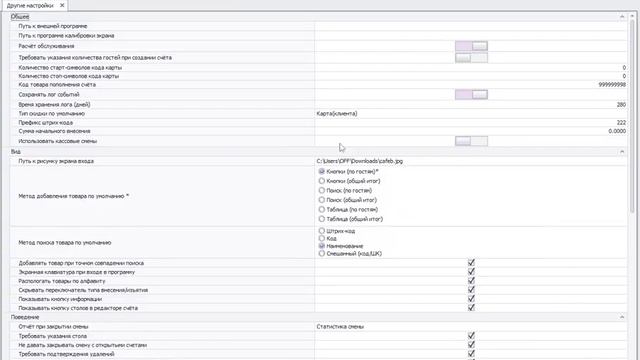Open 'Отчёт при закрытии смены' Статистика смены field
This screenshot has height=360, width=640.
(471, 327)
